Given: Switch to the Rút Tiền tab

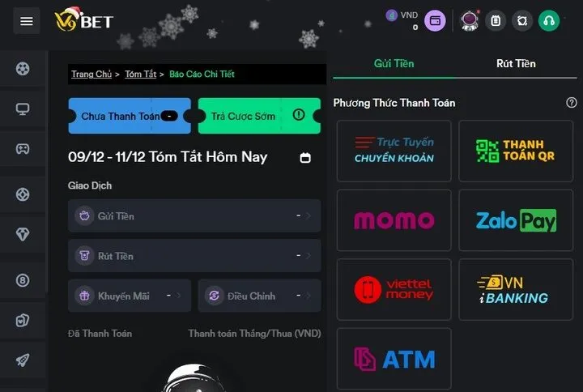Looking at the screenshot, I should point(516,64).
